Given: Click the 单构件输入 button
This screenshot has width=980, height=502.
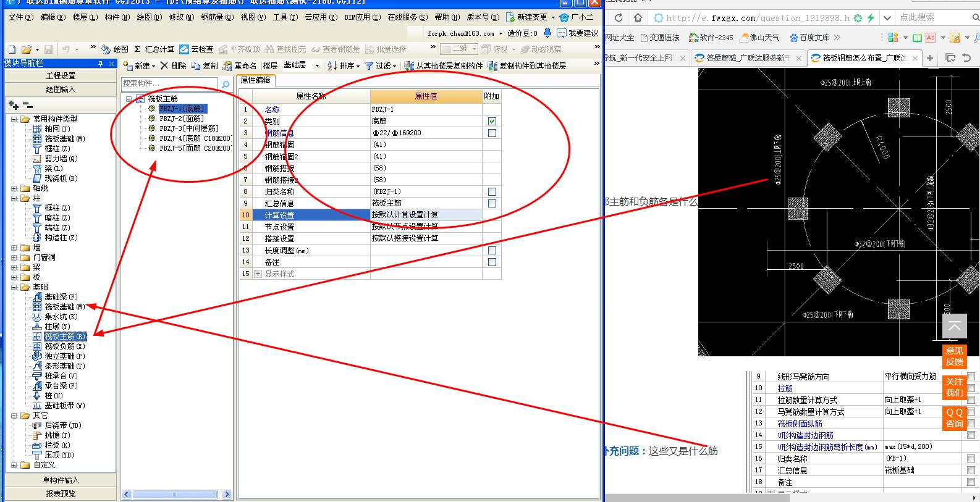Looking at the screenshot, I should pos(61,480).
